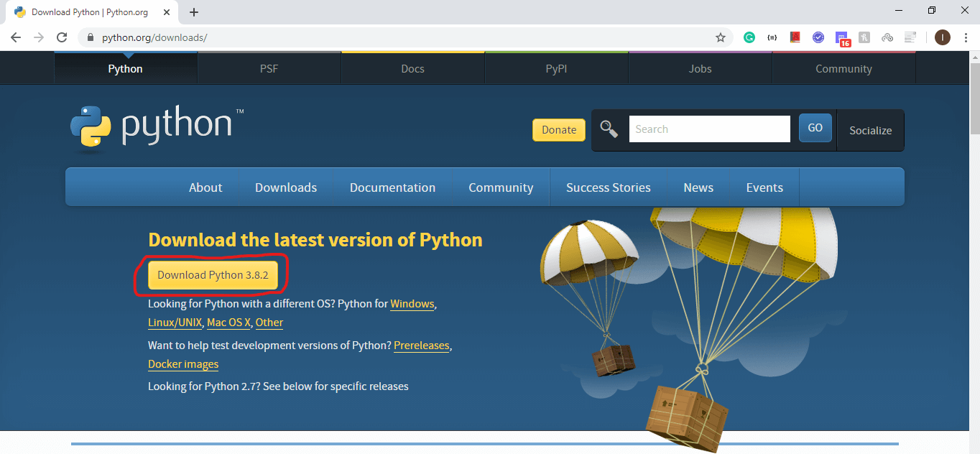Open the News menu
980x454 pixels.
click(x=698, y=187)
